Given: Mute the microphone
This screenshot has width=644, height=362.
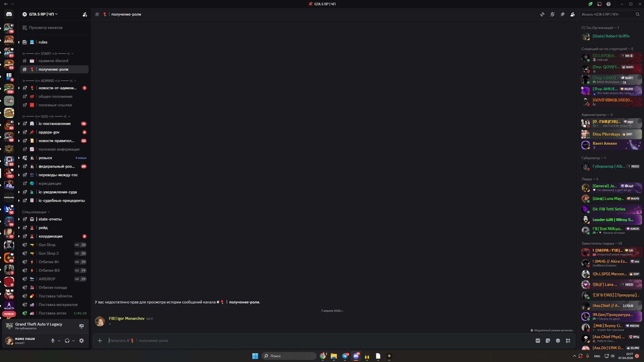Looking at the screenshot, I should (x=53, y=341).
